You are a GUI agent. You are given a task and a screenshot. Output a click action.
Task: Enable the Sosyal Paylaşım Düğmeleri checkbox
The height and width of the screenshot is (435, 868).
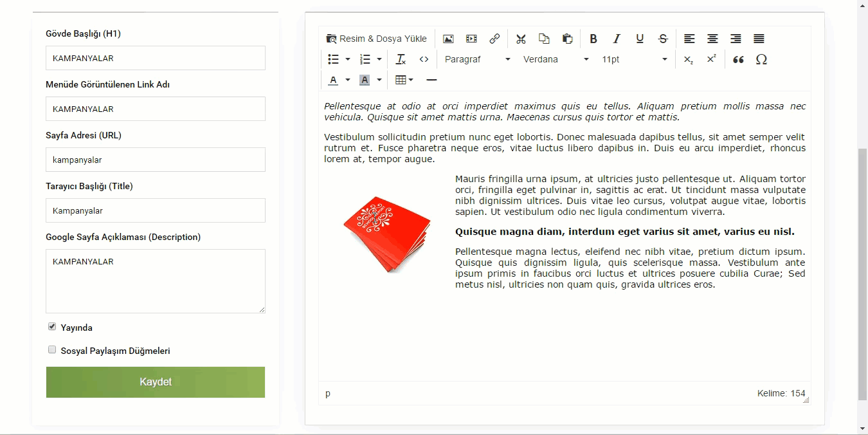[x=52, y=350]
